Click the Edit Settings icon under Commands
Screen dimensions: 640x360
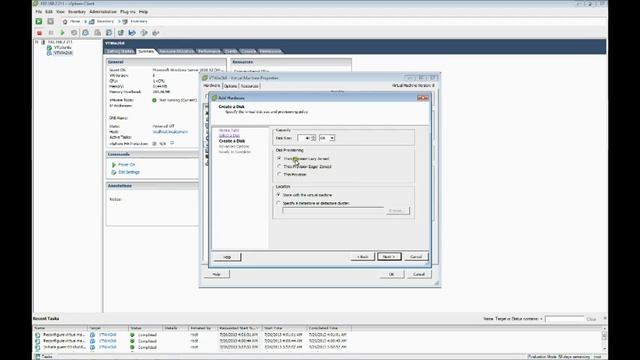[114, 172]
